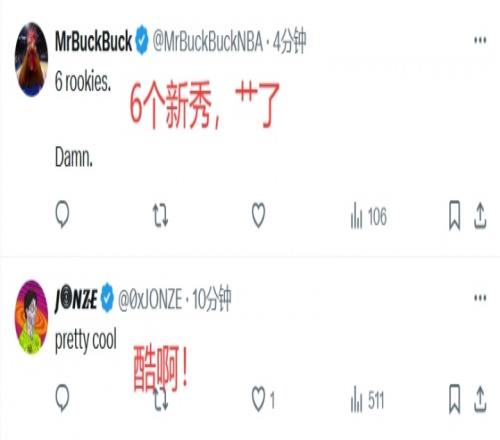Share the JONZE tweet

pos(480,399)
